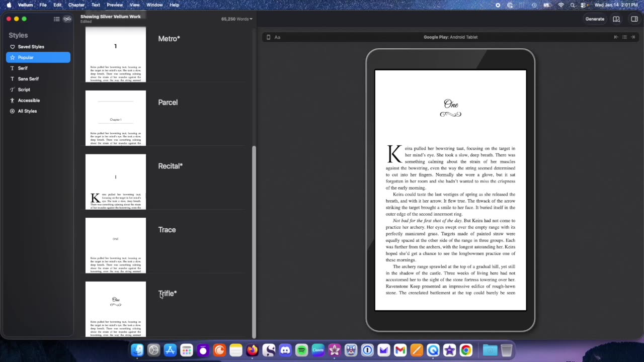
Task: Open Launchpad from the dock
Action: point(187,350)
